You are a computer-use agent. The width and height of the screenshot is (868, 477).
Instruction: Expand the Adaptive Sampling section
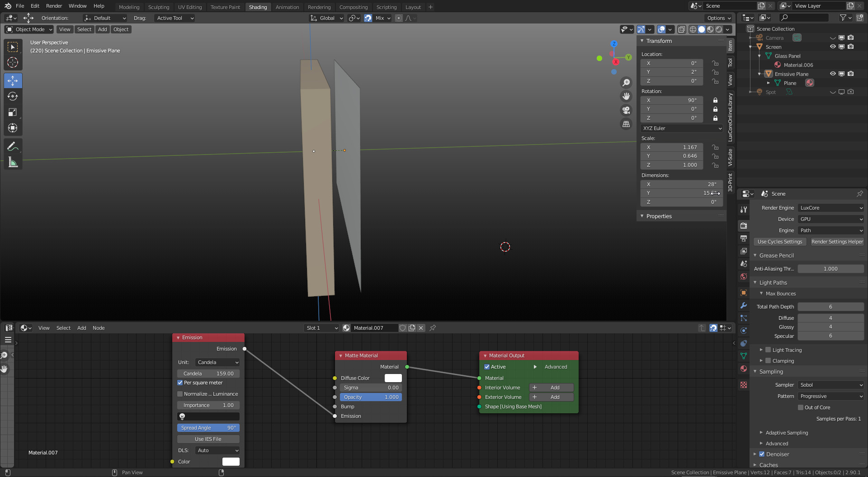click(787, 433)
